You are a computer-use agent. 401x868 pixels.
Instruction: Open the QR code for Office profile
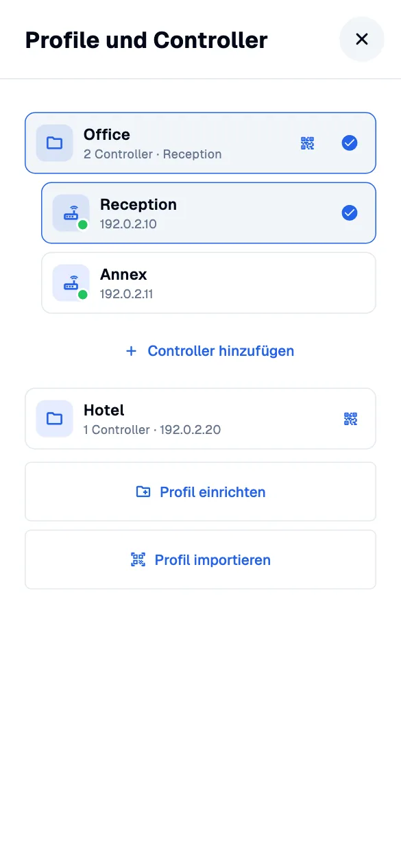pos(307,143)
